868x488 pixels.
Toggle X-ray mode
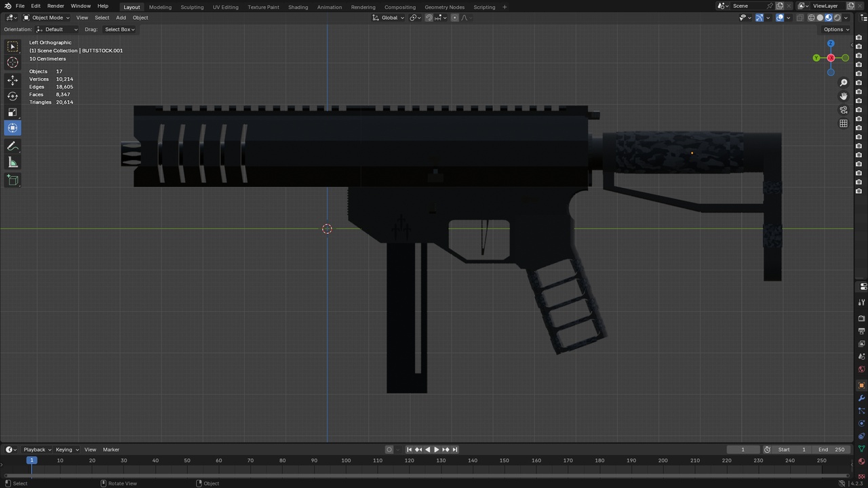click(x=800, y=18)
